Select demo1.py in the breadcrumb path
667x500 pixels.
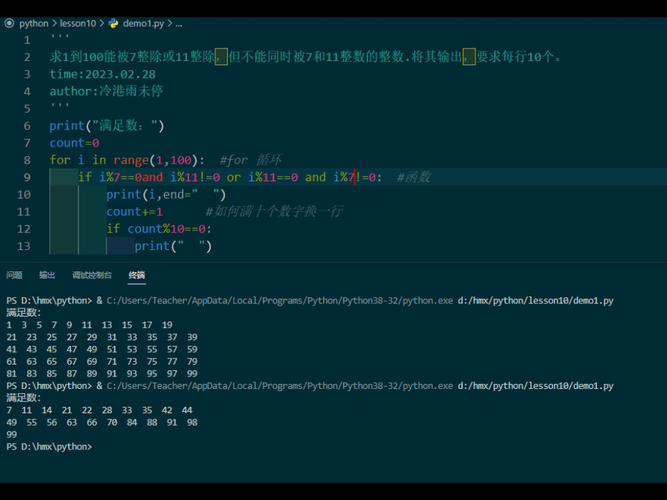pos(144,23)
